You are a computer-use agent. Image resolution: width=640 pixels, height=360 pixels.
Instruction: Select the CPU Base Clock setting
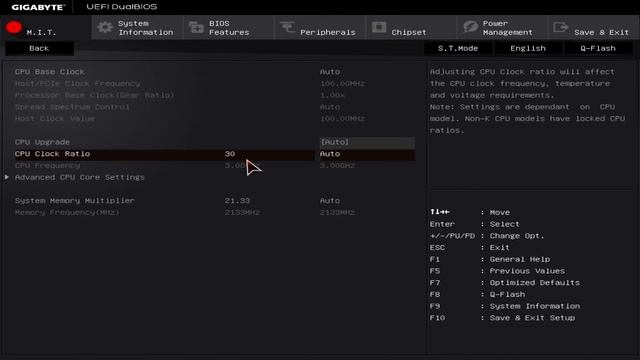[49, 72]
